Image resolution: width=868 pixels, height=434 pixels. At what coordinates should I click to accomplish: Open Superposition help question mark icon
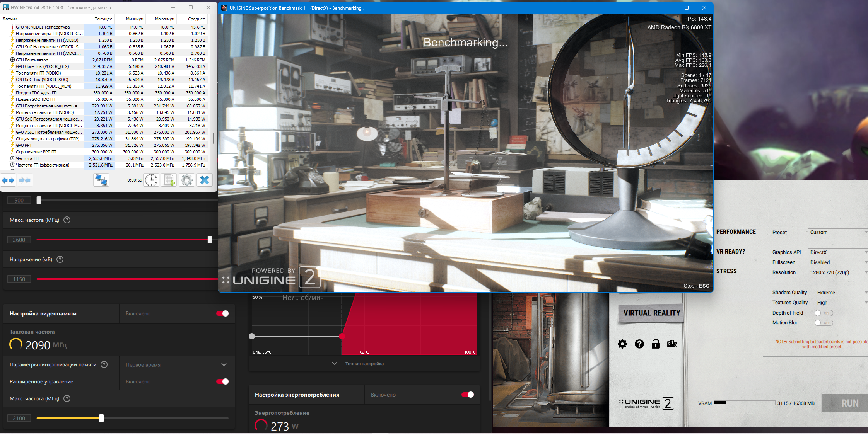pos(639,344)
